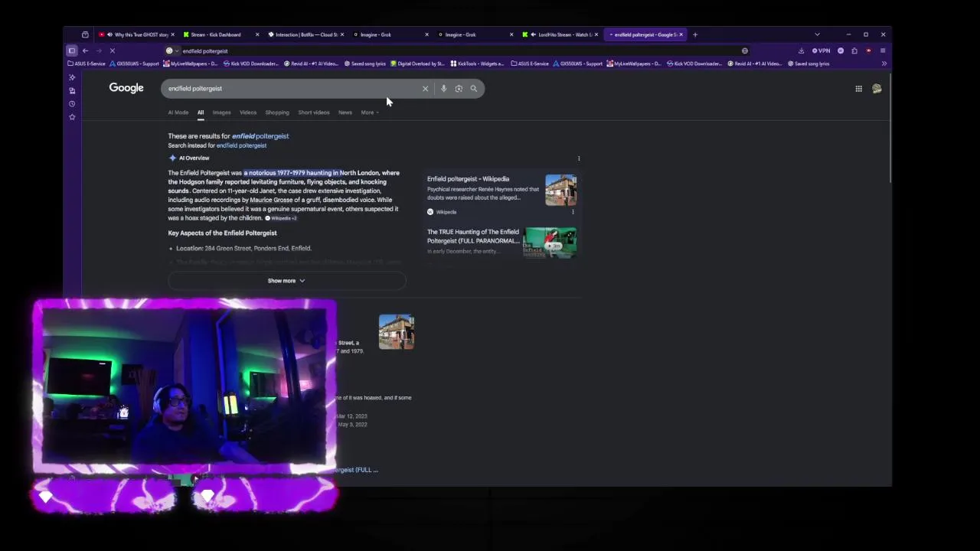980x551 pixels.
Task: Open the VPN button in toolbar
Action: pos(822,51)
